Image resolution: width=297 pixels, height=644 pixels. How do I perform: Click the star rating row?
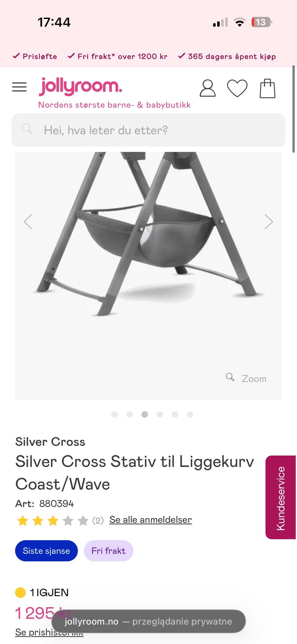[53, 521]
